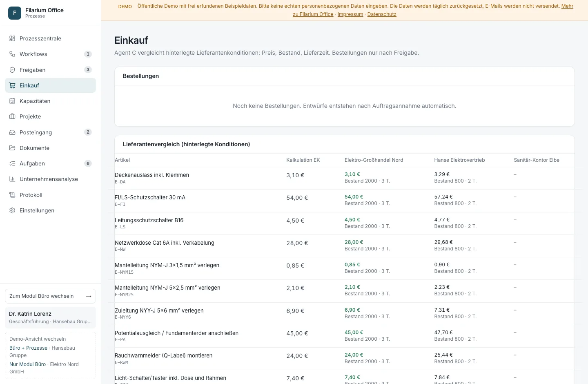Click Zum Modul Büro wechseln button

(x=50, y=296)
